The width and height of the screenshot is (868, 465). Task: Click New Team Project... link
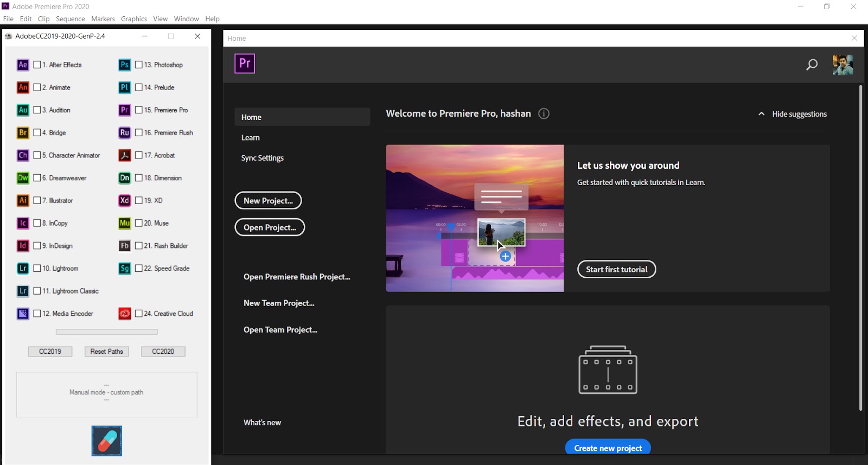point(279,303)
